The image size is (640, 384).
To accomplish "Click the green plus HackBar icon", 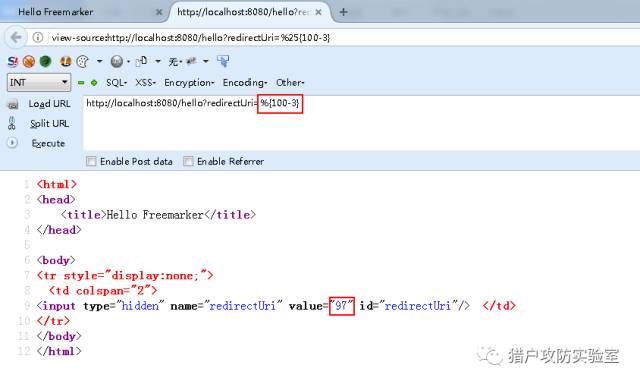I will pos(94,83).
